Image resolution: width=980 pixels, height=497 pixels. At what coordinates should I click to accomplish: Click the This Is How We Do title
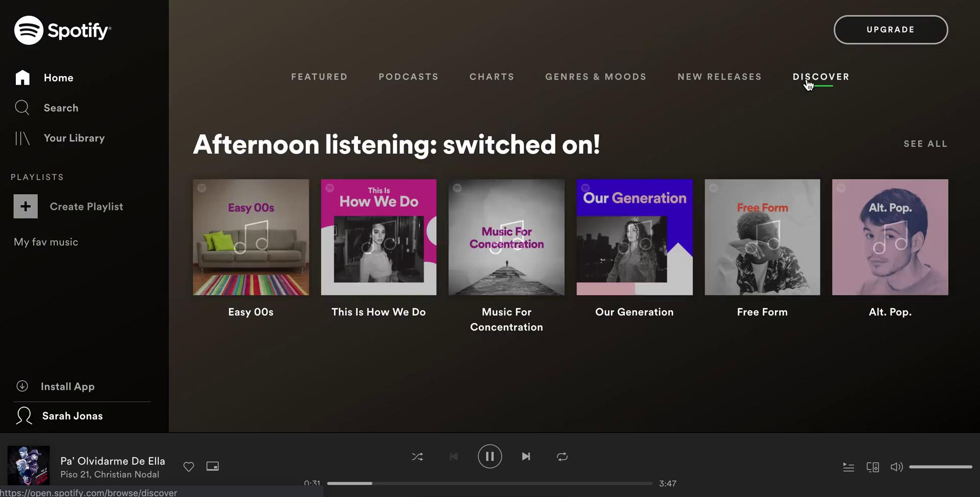pos(379,312)
